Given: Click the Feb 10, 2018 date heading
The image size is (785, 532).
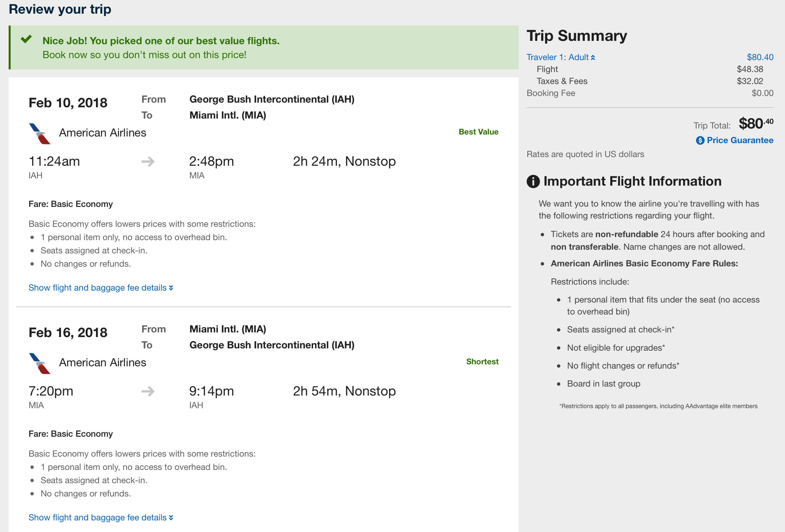Looking at the screenshot, I should click(x=68, y=103).
